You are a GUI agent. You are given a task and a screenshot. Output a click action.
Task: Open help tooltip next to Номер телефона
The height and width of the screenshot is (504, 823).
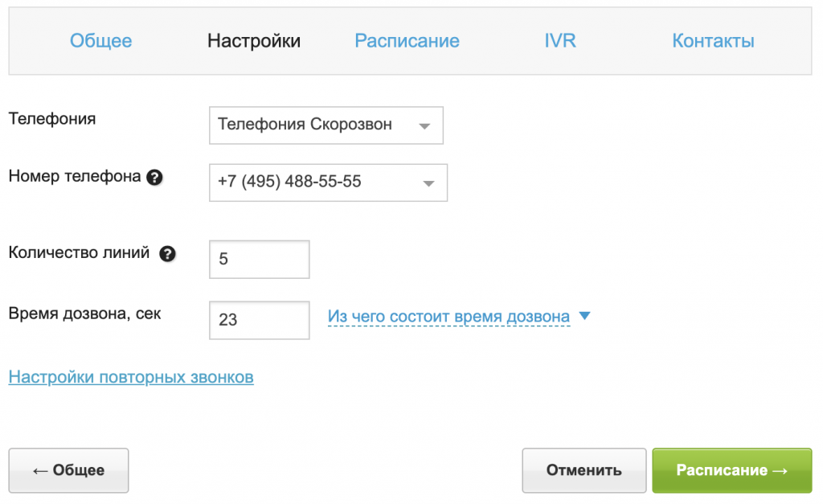coord(155,178)
